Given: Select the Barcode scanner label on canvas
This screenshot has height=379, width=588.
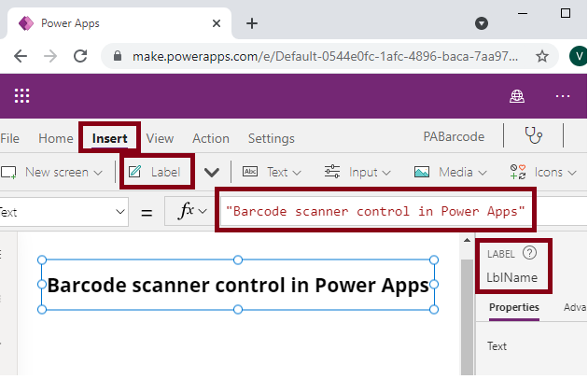Looking at the screenshot, I should coord(238,285).
